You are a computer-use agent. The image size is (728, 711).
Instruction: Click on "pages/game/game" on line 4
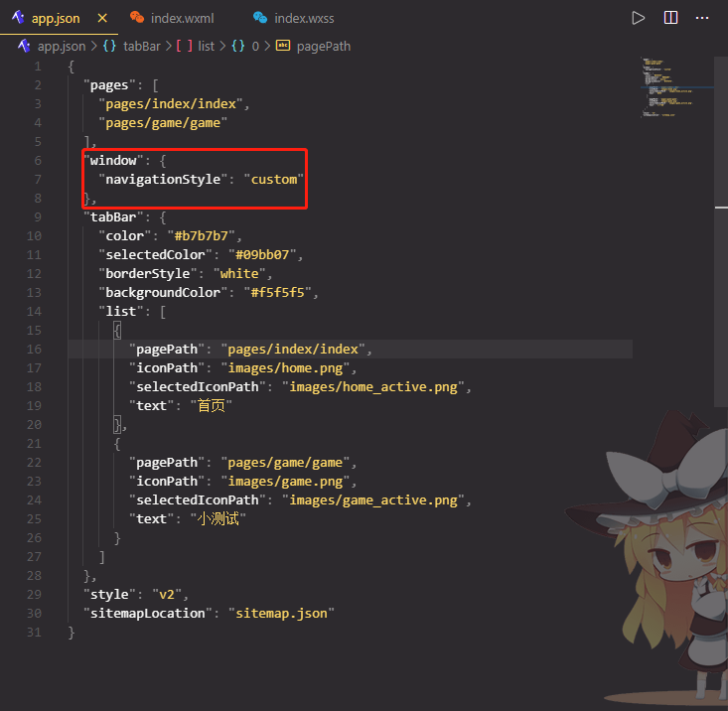click(x=163, y=123)
